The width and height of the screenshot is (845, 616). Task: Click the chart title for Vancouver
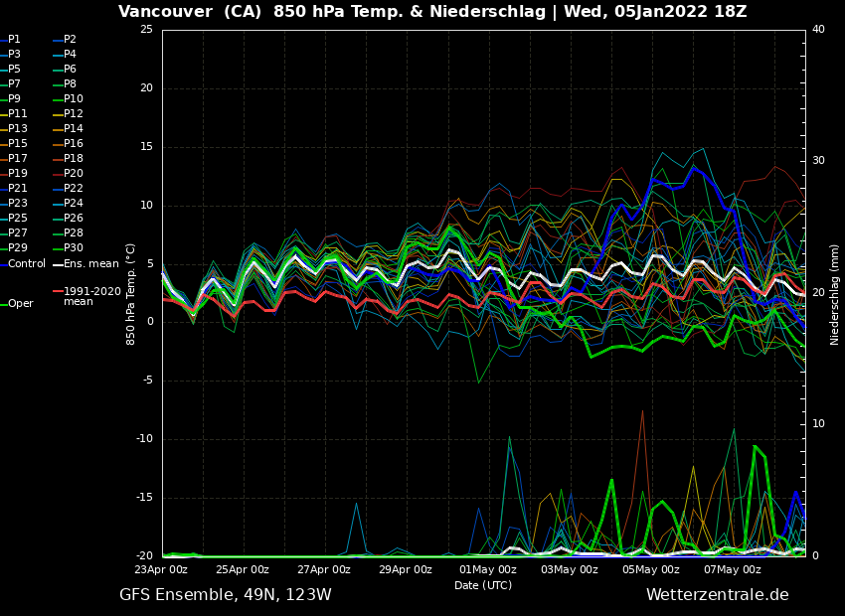(431, 12)
